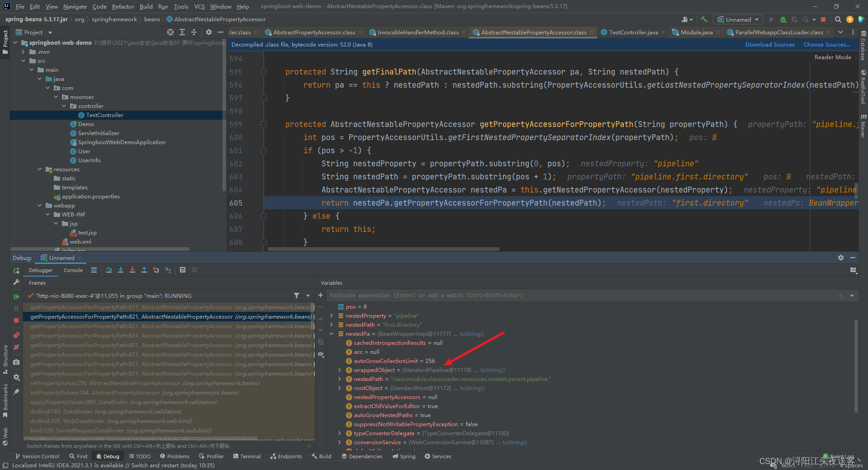This screenshot has height=470, width=868.
Task: Click toString() link for nestedPa
Action: (472, 334)
